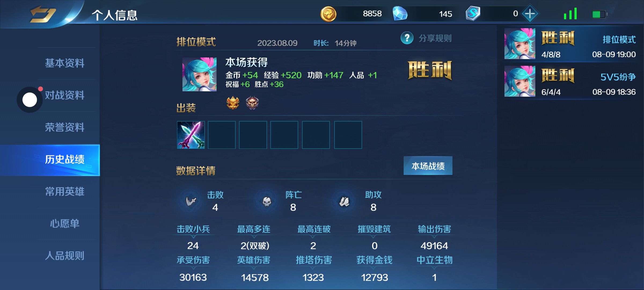Image resolution: width=644 pixels, height=290 pixels.
Task: Switch to the 荣誉资料 tab
Action: (x=65, y=127)
